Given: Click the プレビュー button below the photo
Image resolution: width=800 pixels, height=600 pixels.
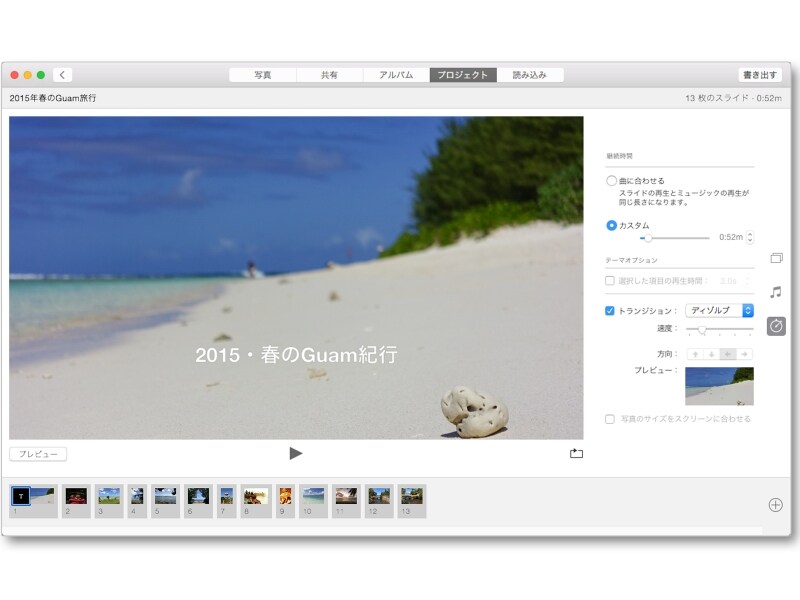Looking at the screenshot, I should click(38, 454).
